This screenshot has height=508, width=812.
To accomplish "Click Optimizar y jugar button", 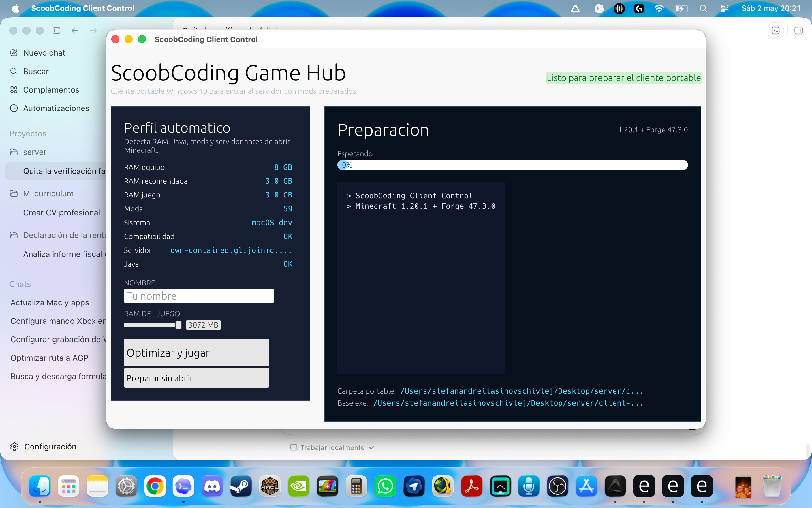I will pos(197,352).
